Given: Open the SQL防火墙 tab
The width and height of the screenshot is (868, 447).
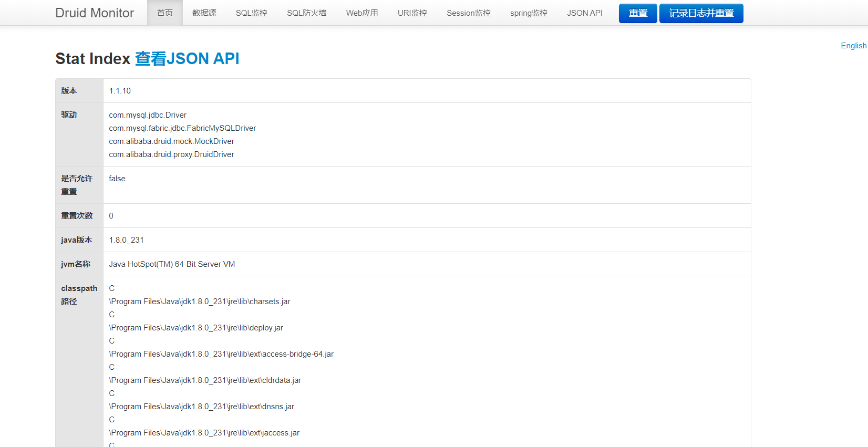Looking at the screenshot, I should click(307, 13).
